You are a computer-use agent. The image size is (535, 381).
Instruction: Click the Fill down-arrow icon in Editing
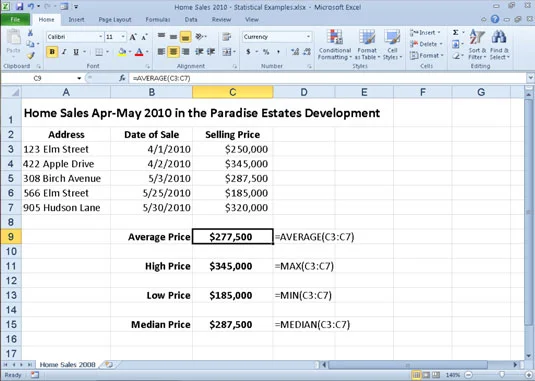click(456, 44)
